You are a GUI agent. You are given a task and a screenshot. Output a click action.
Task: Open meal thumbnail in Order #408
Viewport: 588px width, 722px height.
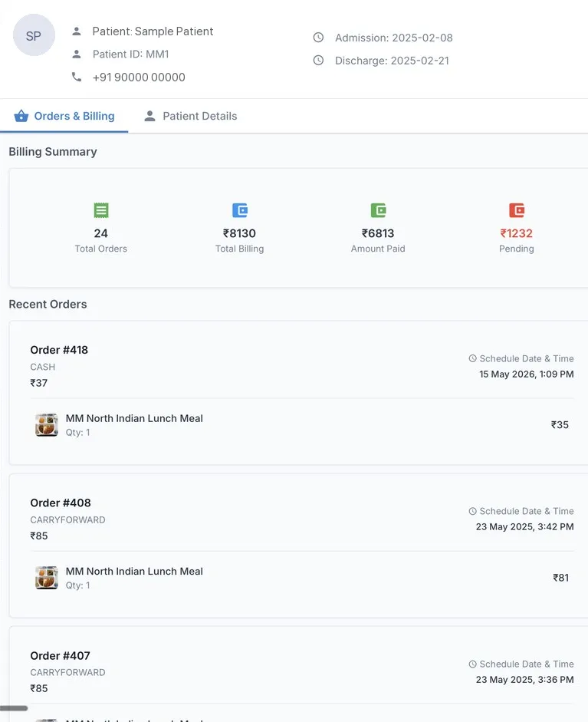(x=47, y=578)
